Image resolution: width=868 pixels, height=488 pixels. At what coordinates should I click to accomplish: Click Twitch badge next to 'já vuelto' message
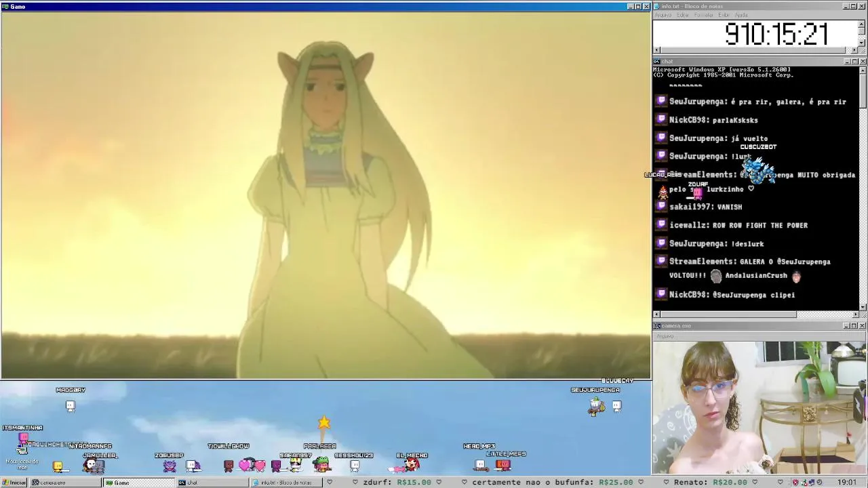click(661, 138)
